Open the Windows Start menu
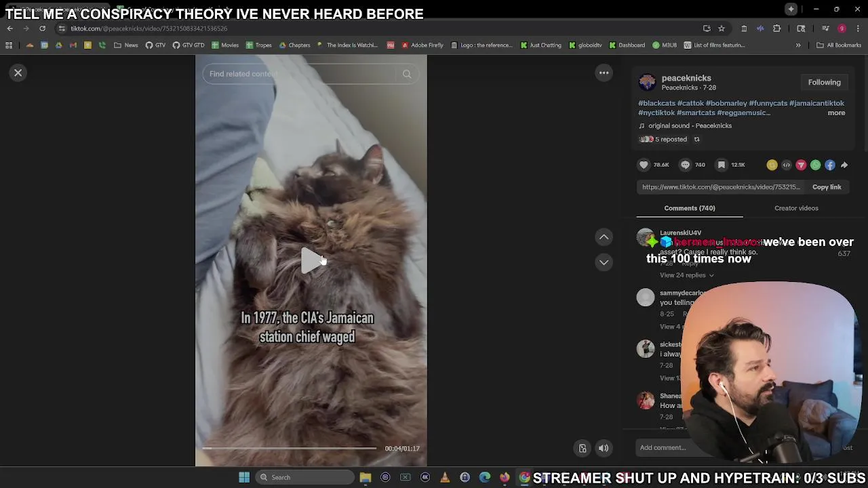Viewport: 868px width, 488px height. coord(244,477)
